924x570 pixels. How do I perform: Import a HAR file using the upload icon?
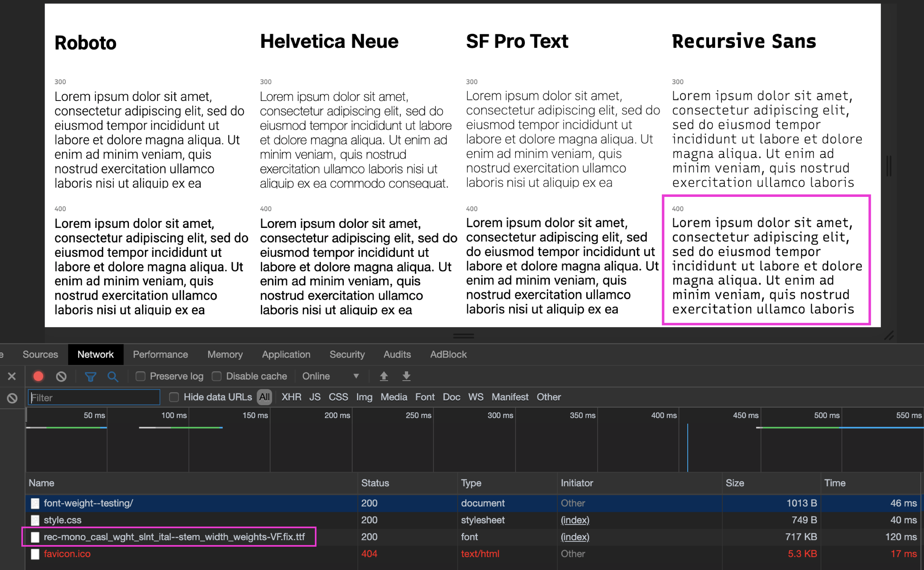[384, 376]
